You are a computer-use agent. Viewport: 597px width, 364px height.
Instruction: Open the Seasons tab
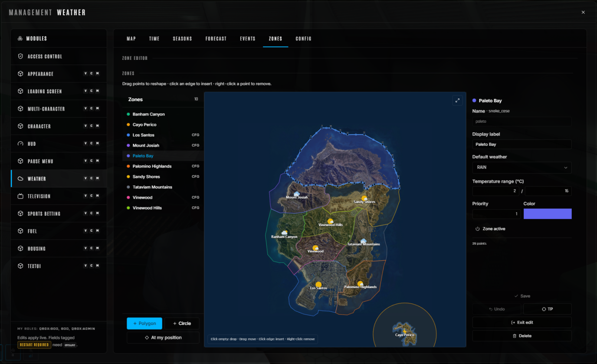182,39
